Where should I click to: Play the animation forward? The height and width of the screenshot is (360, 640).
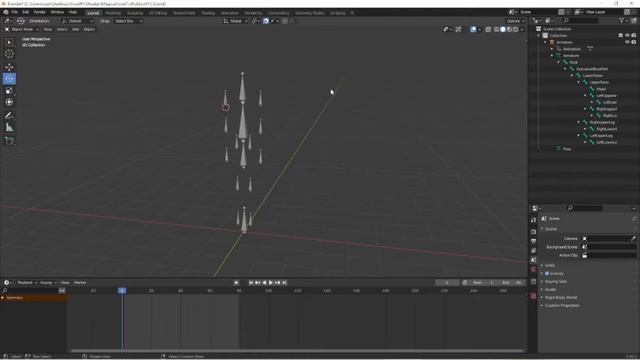pyautogui.click(x=271, y=282)
